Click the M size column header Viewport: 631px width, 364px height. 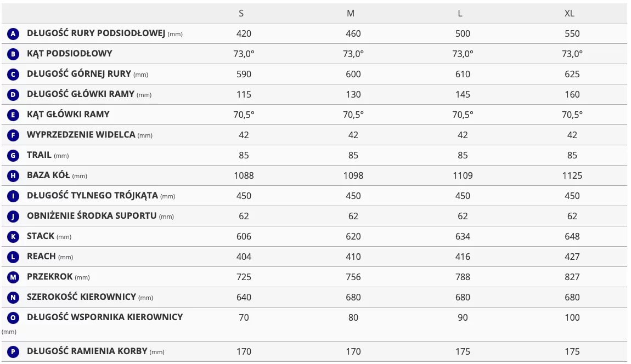click(x=351, y=13)
